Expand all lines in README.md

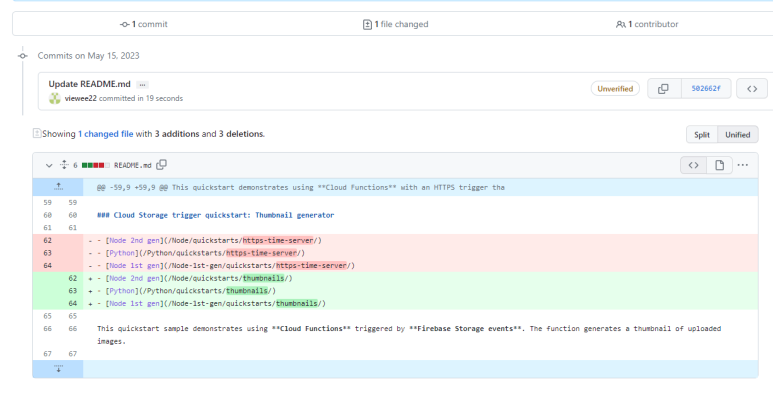coord(64,165)
